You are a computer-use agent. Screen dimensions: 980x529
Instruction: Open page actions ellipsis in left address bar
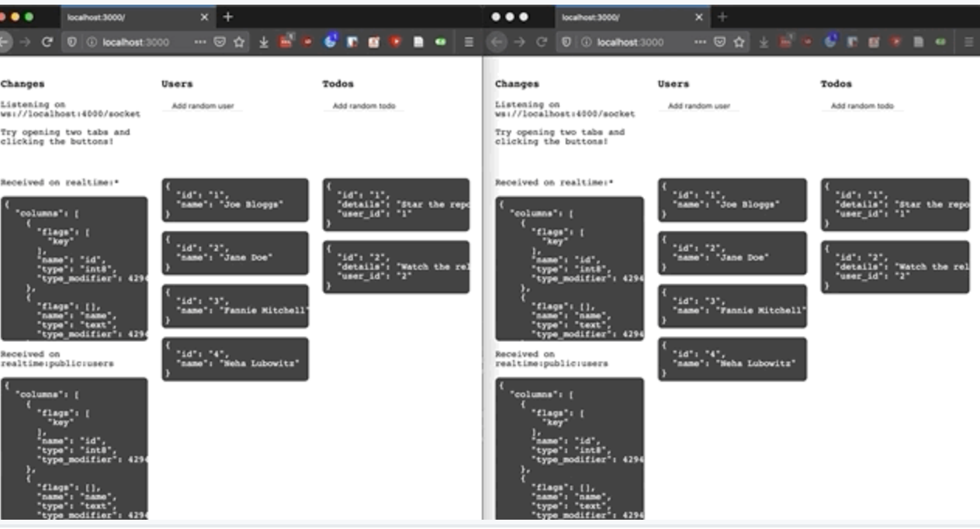pyautogui.click(x=200, y=43)
